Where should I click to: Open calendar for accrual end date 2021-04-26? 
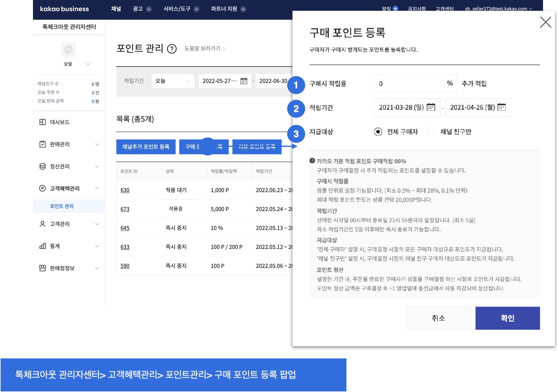(501, 107)
